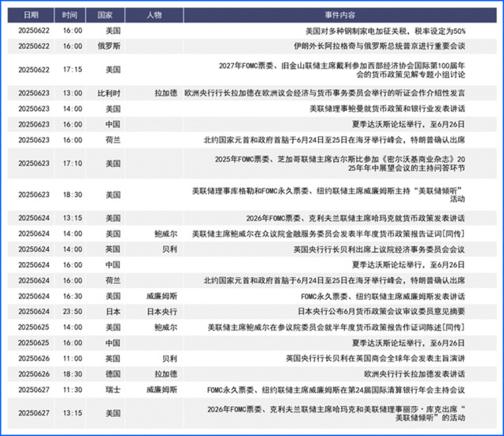The image size is (504, 436).
Task: Select 威廉姆斯 in the 20250627 row
Action: (x=162, y=390)
